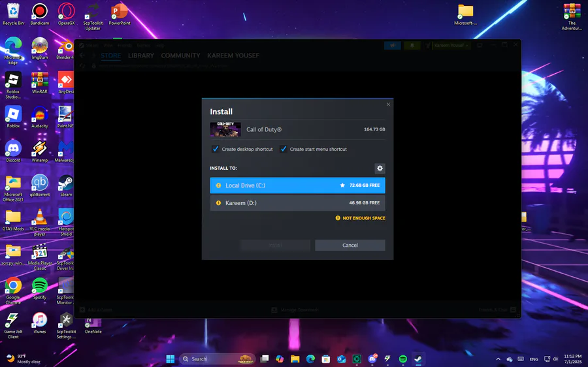Open the iTunes desktop icon
Image resolution: width=588 pixels, height=367 pixels.
pos(40,323)
